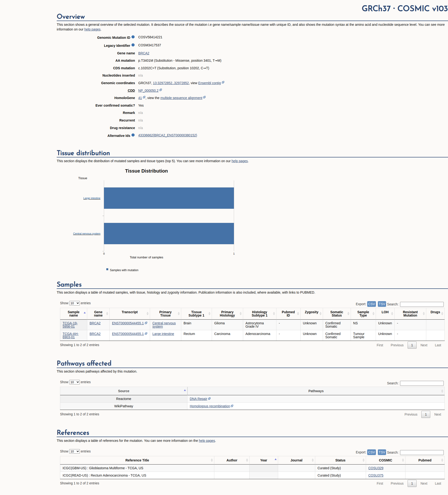Open genomic coordinates 13:32972852..32972852 link

(171, 83)
